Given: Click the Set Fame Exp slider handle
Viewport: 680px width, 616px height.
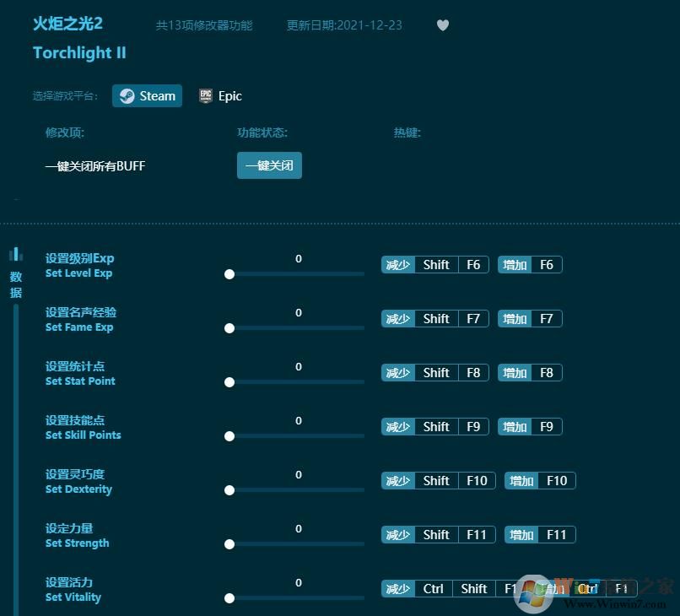Looking at the screenshot, I should click(229, 328).
